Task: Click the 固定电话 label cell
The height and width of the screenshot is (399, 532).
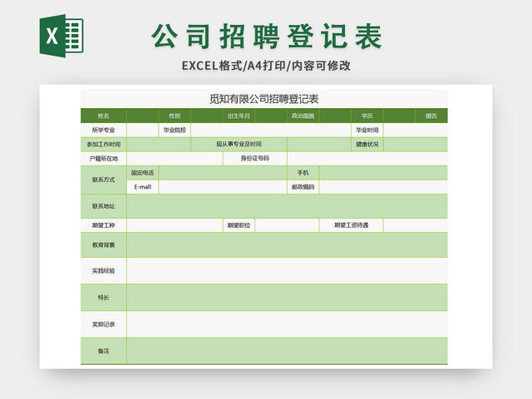Action: [x=142, y=173]
